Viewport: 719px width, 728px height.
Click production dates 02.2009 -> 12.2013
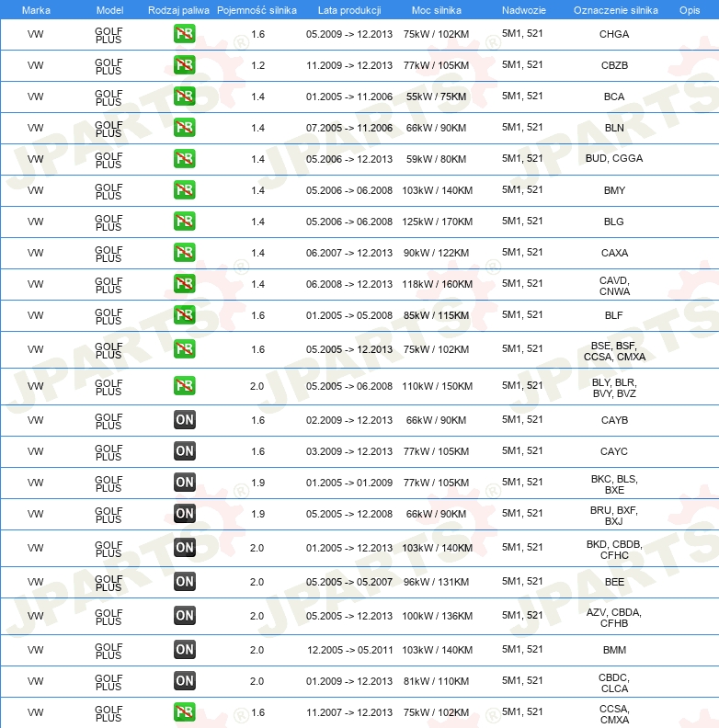coord(348,420)
